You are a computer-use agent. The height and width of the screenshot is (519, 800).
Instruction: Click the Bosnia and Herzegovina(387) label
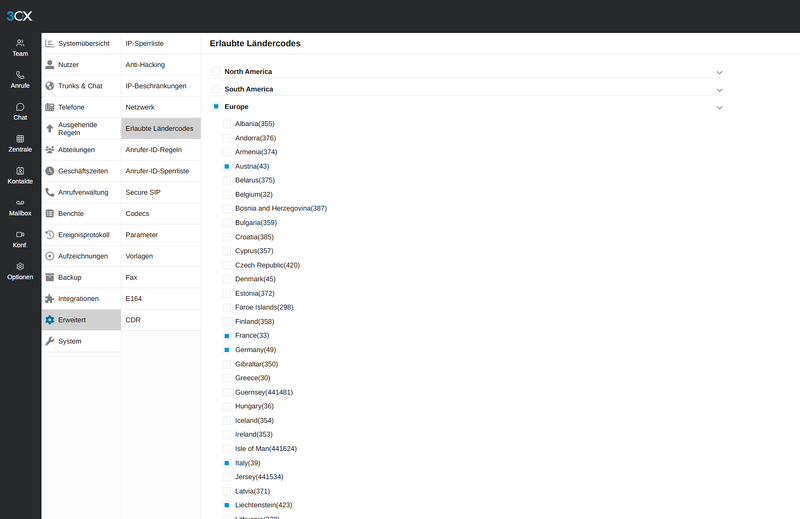[281, 208]
